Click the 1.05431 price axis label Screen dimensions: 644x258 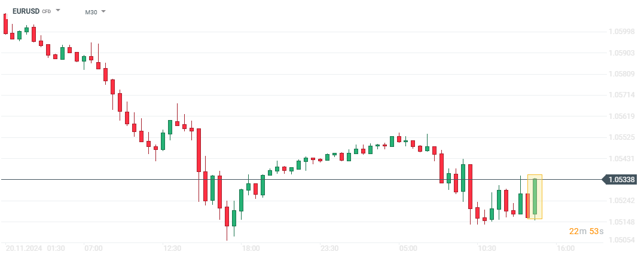[x=621, y=158]
